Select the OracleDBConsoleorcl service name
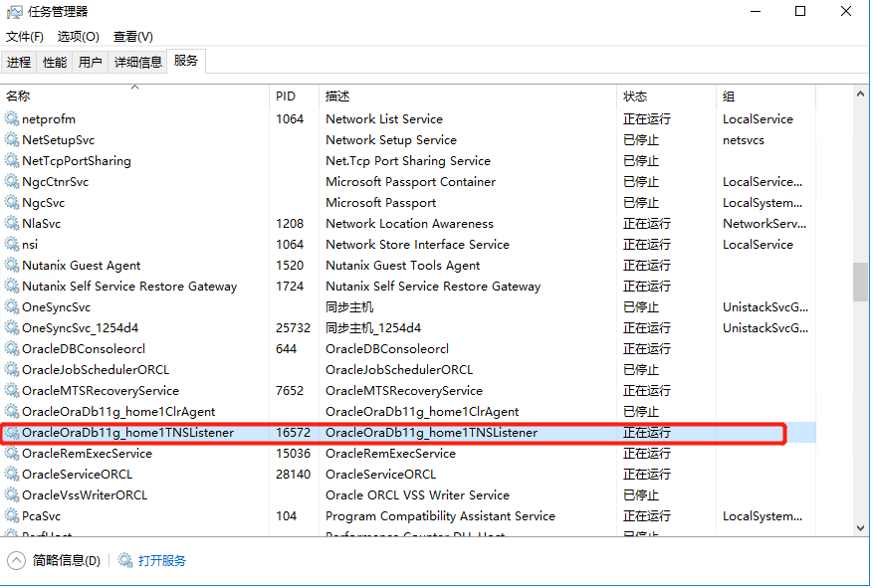This screenshot has width=874, height=588. 84,349
